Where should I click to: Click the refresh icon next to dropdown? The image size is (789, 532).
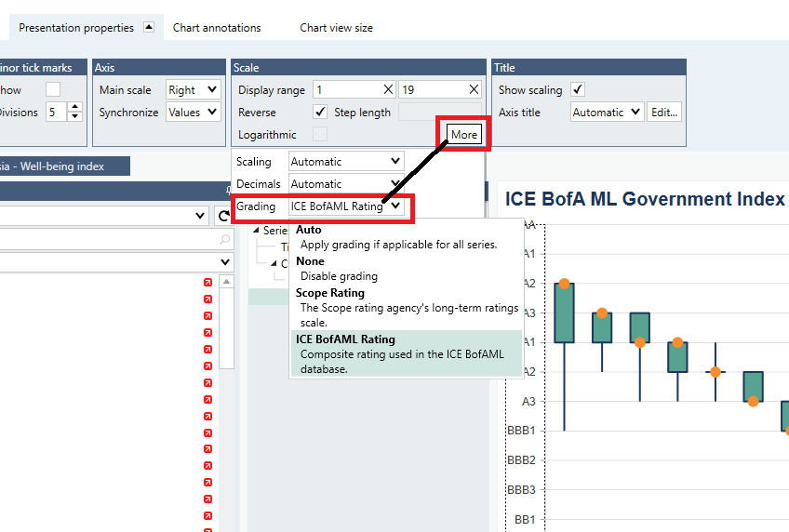point(223,216)
